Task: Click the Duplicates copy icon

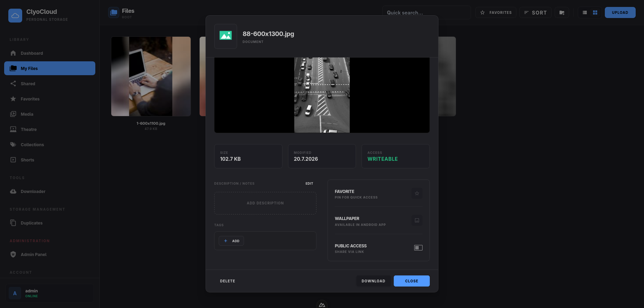Action: (13, 223)
